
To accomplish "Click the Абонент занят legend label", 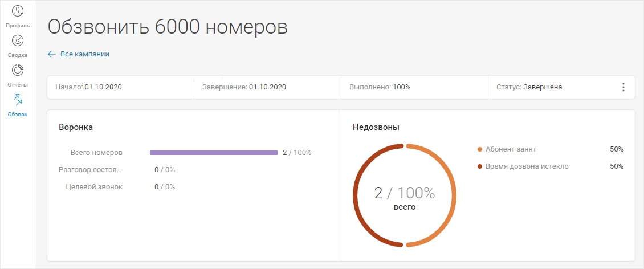I will [x=511, y=149].
